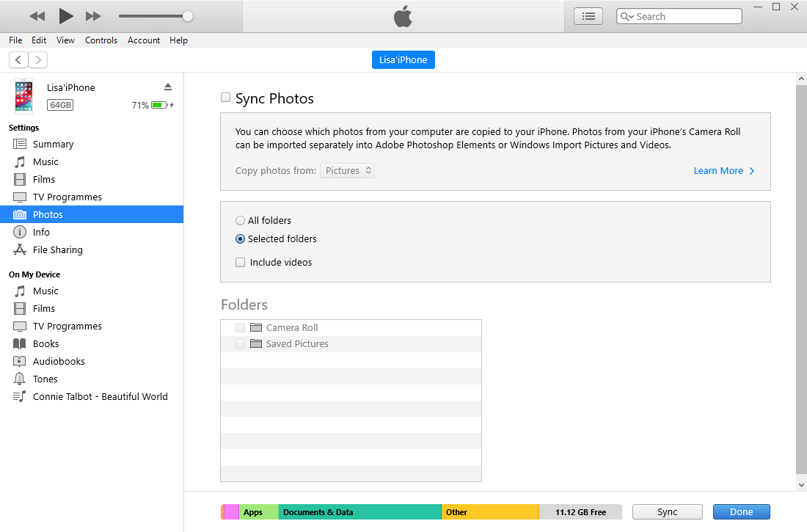The width and height of the screenshot is (807, 532).
Task: Click the File Sharing icon
Action: 20,249
